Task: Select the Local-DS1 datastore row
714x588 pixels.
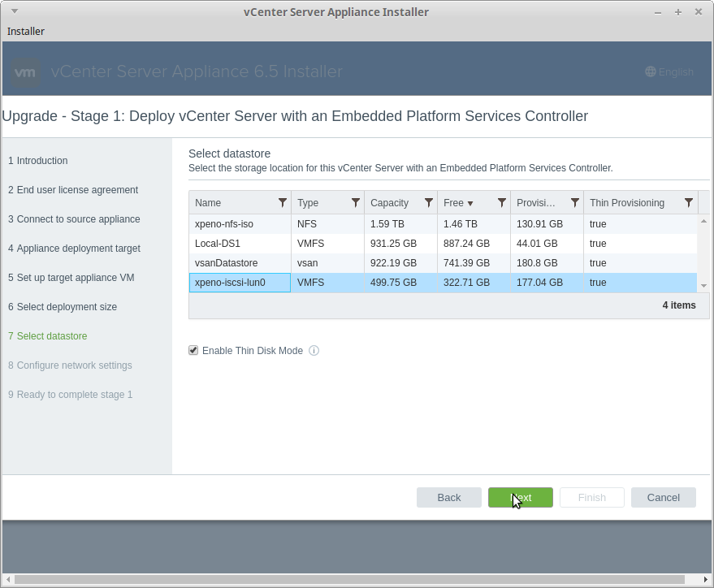Action: [x=443, y=244]
